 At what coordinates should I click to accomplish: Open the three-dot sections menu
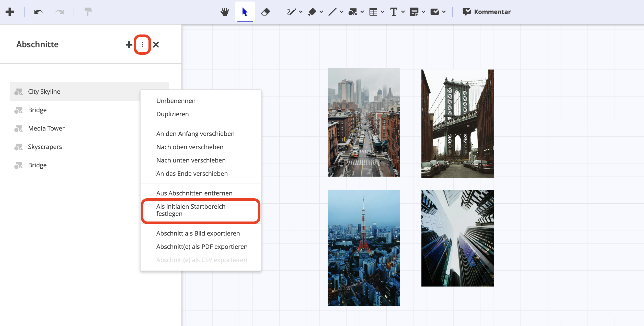coord(142,45)
